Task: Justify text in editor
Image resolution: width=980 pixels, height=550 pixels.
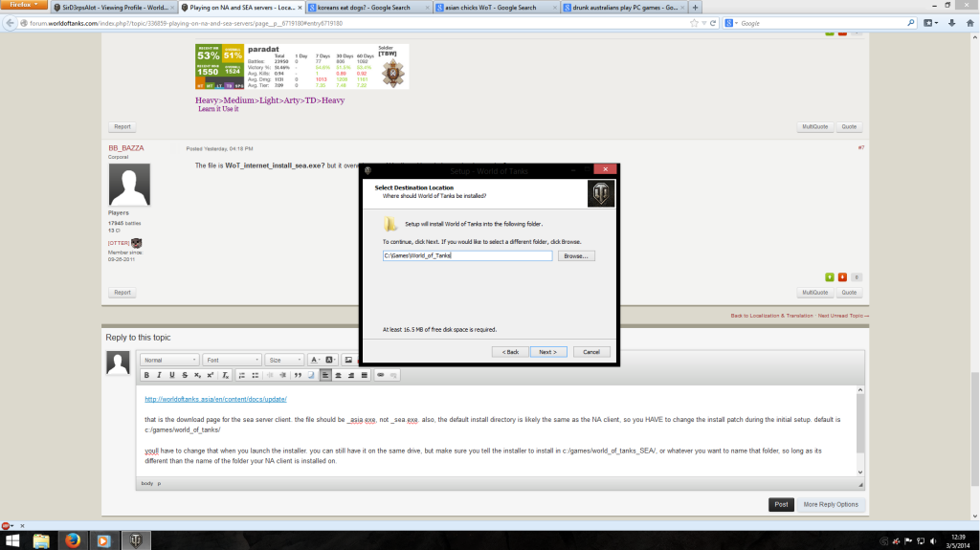Action: point(365,375)
